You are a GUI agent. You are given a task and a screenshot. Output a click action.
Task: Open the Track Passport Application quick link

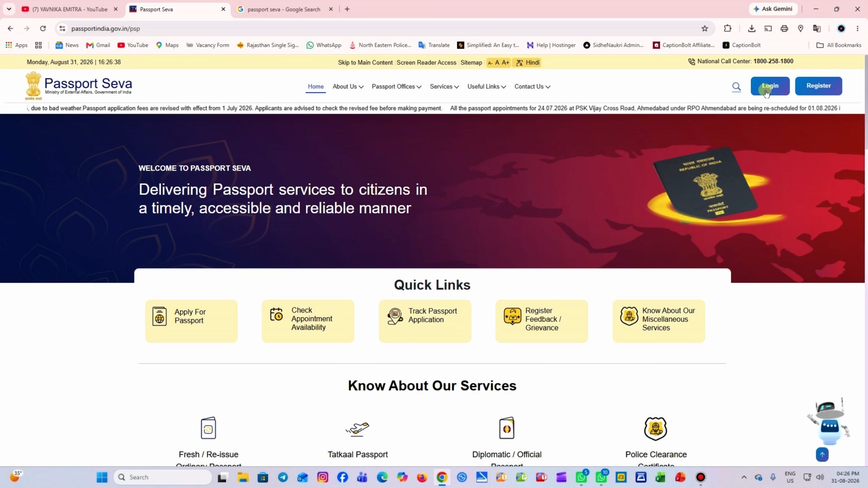pos(425,321)
